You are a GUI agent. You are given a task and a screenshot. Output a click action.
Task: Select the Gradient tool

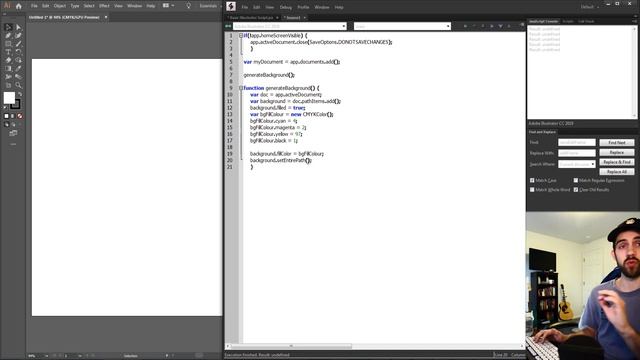point(8,69)
